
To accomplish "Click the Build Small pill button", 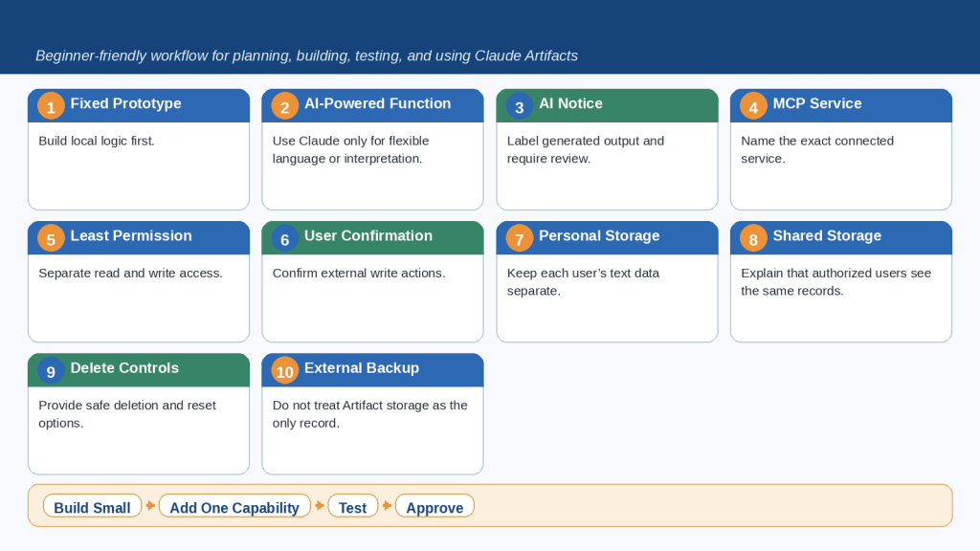I will coord(93,506).
